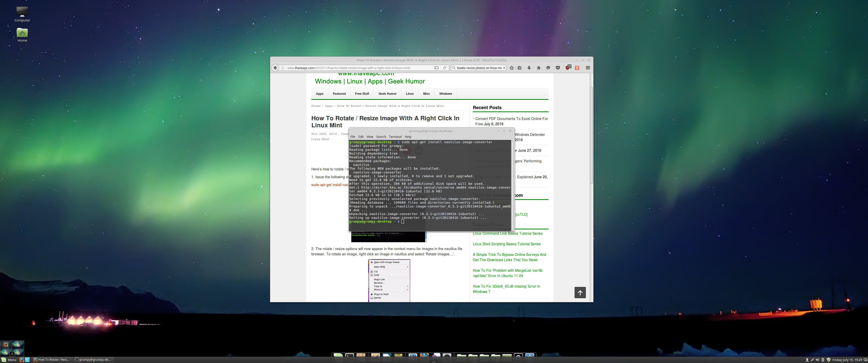
Task: Open Apps tab in site navigation
Action: pyautogui.click(x=319, y=94)
